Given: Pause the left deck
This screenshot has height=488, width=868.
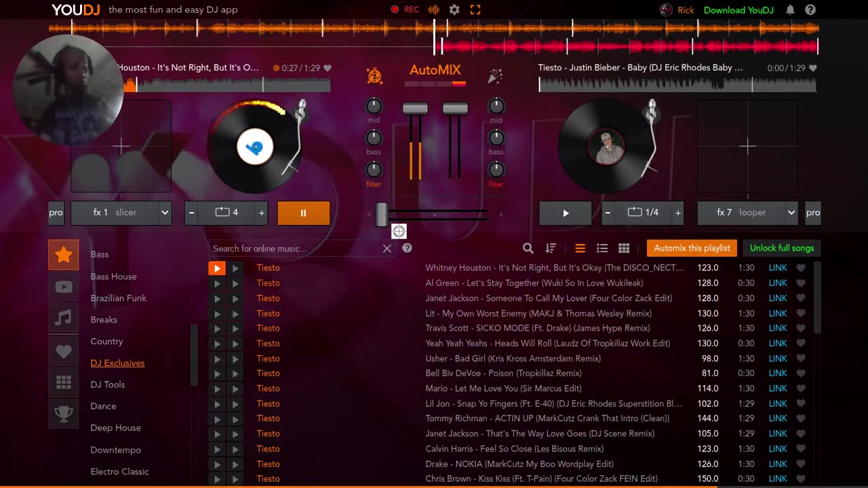Looking at the screenshot, I should coord(303,213).
